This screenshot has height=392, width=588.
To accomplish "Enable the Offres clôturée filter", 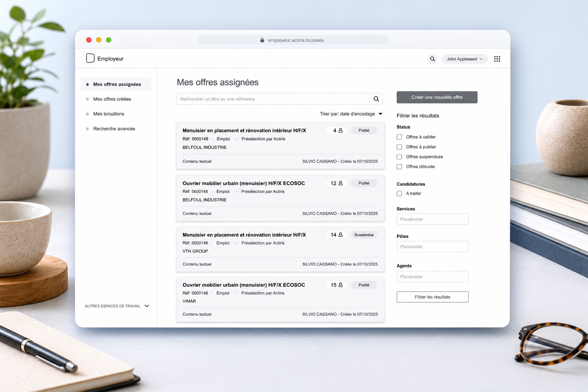I will pyautogui.click(x=399, y=167).
